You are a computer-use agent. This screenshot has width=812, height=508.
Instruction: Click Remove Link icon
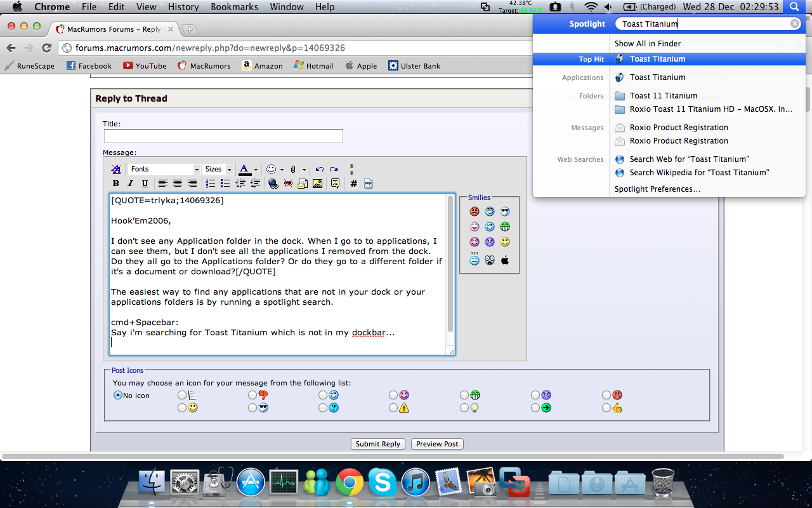click(288, 184)
